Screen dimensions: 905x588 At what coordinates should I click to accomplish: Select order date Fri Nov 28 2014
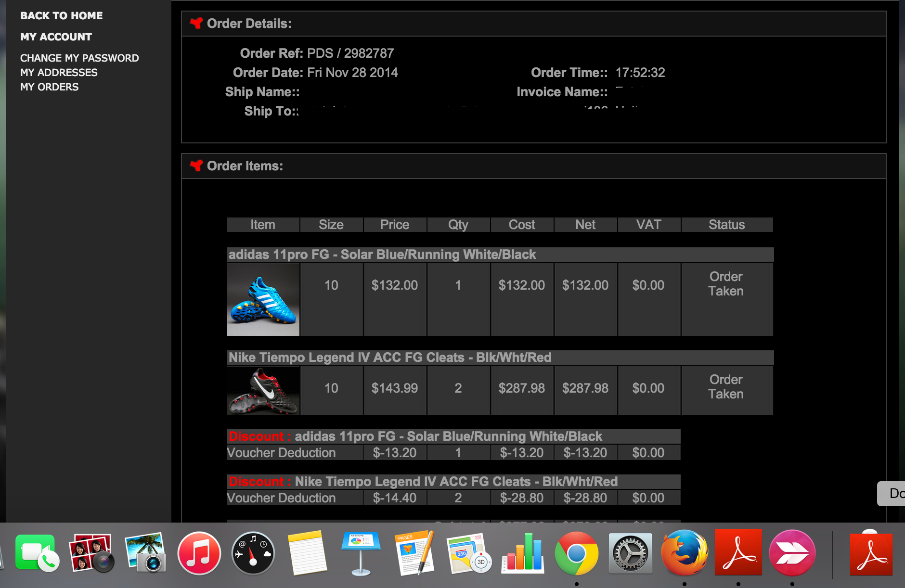(352, 72)
